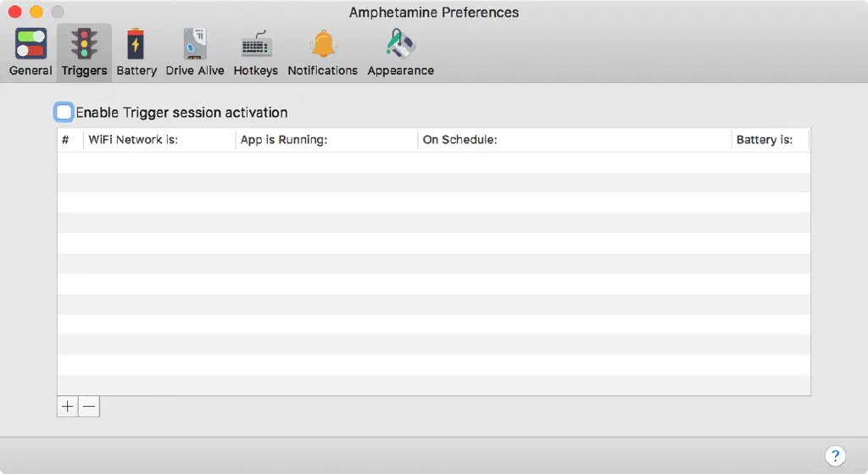868x474 pixels.
Task: Open the Battery preferences pane
Action: pos(136,52)
